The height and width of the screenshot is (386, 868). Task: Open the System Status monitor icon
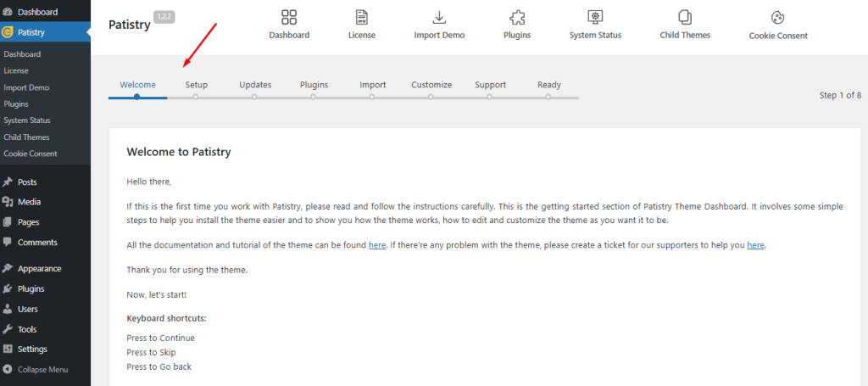click(595, 17)
